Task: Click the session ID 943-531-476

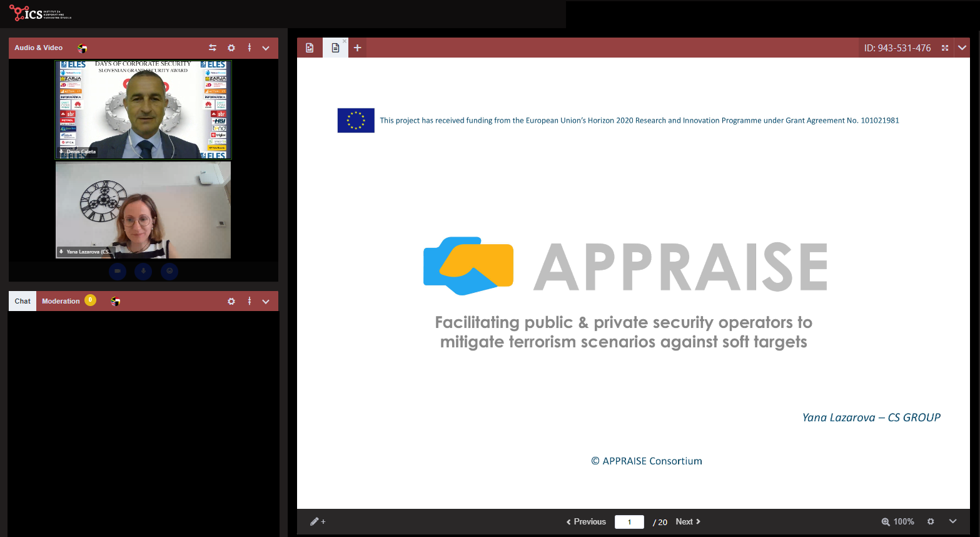Action: (x=897, y=48)
